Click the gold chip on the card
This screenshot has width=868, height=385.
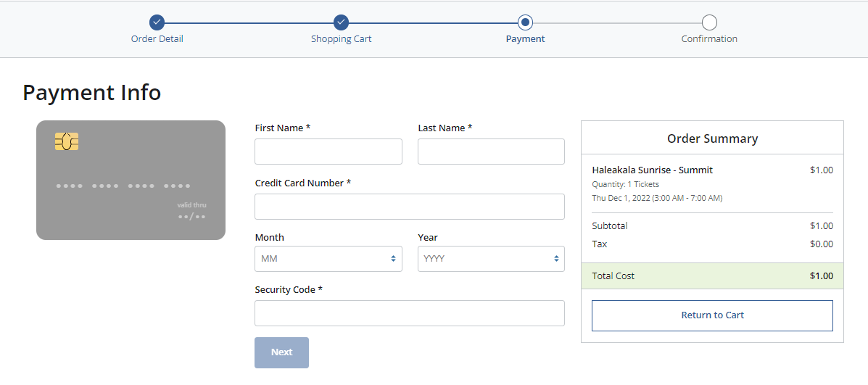point(67,141)
